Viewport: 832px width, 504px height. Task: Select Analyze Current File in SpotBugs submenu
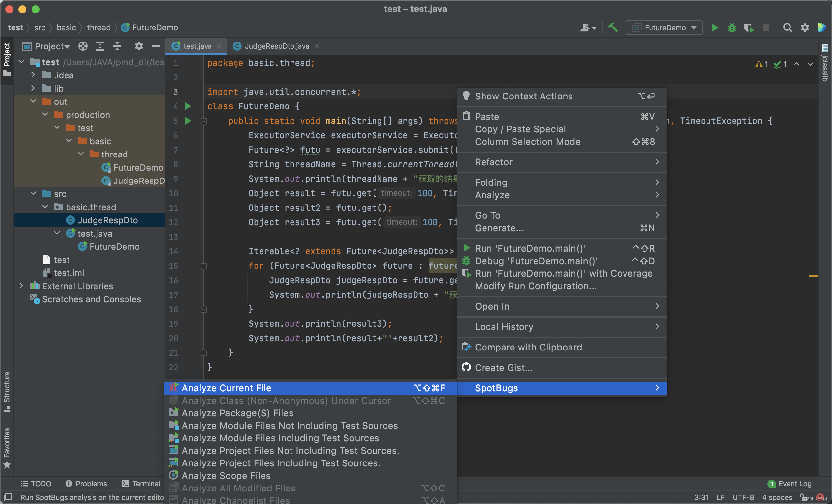pyautogui.click(x=310, y=388)
